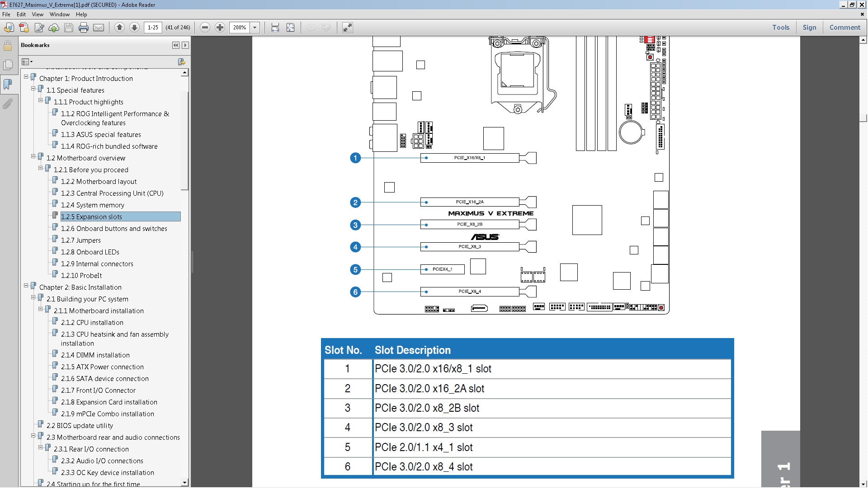Open the Comment pane
868x489 pixels.
click(844, 28)
